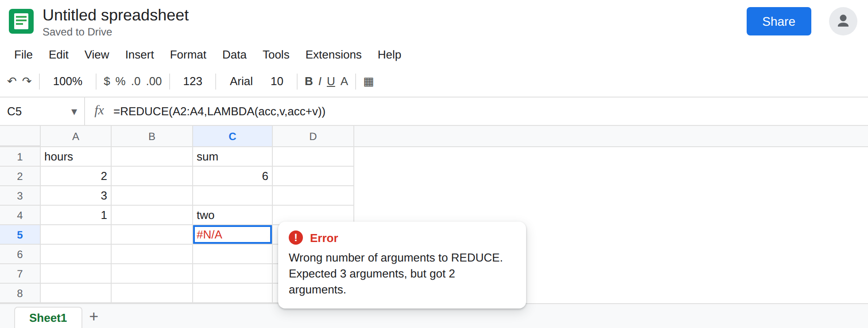The image size is (868, 328).
Task: Open the borders grid icon
Action: tap(368, 82)
